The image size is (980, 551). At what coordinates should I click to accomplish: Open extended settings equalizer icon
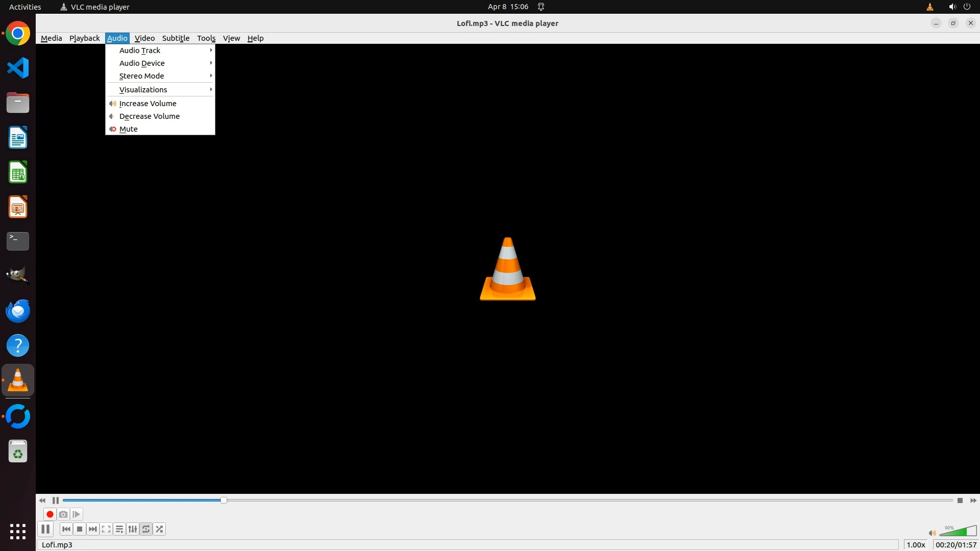[133, 529]
